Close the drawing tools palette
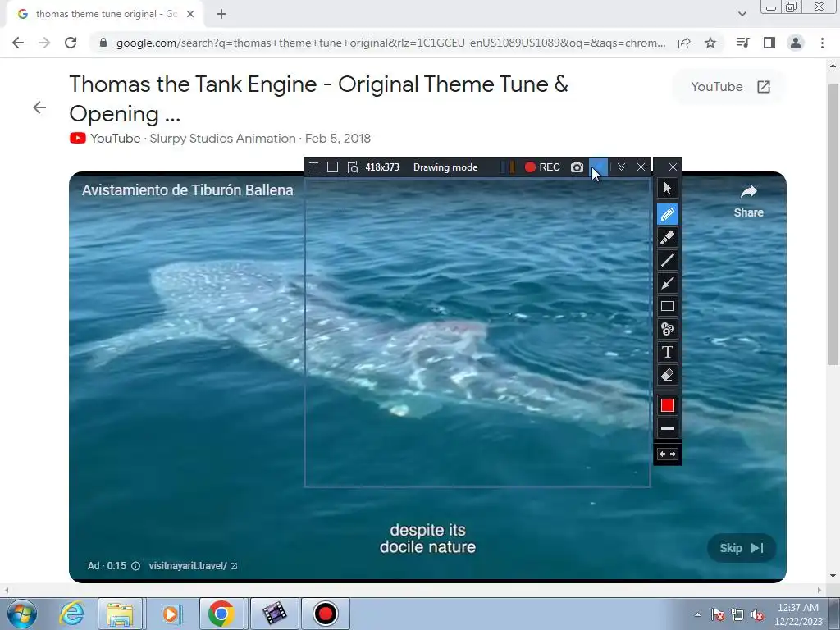 pyautogui.click(x=673, y=167)
